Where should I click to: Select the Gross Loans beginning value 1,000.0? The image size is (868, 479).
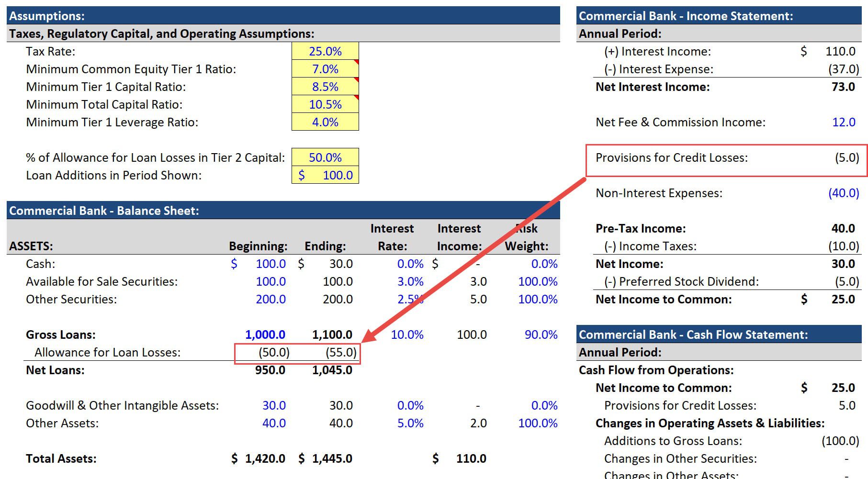[x=265, y=334]
